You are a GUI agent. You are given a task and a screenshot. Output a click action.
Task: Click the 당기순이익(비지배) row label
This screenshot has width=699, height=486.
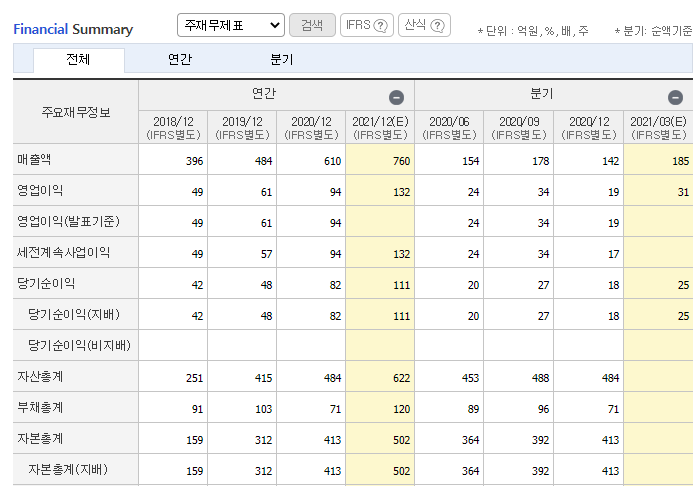(x=79, y=346)
